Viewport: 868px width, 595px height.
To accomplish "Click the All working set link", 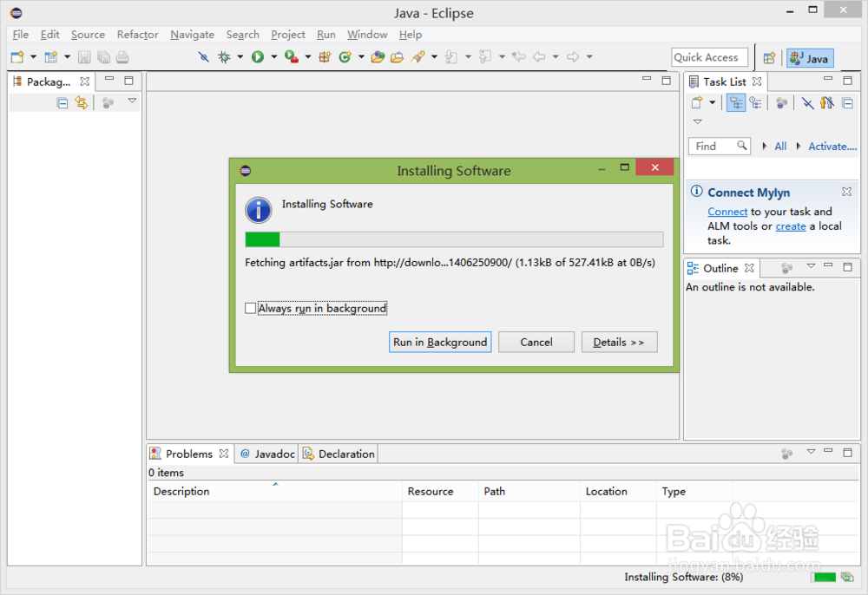I will [x=780, y=146].
